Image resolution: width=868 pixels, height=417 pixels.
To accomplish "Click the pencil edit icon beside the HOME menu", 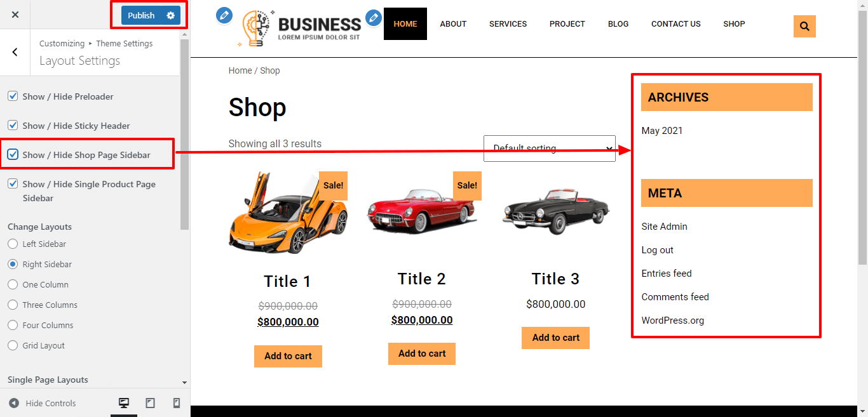I will point(374,18).
